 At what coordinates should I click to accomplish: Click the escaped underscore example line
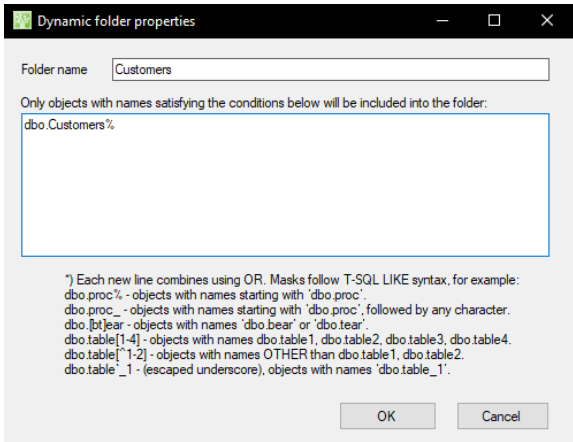pos(257,370)
